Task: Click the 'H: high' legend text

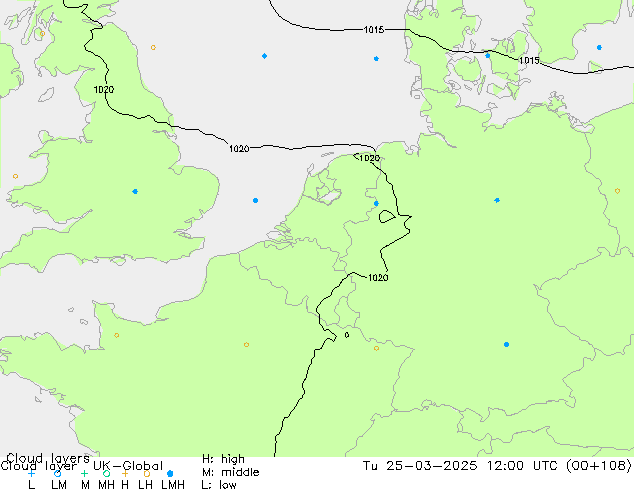Action: click(223, 459)
